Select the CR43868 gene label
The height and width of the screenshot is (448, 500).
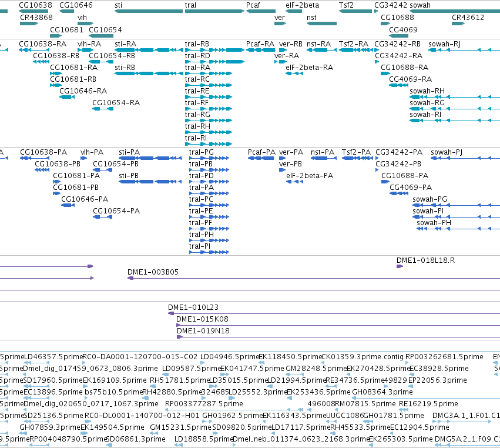pos(36,17)
